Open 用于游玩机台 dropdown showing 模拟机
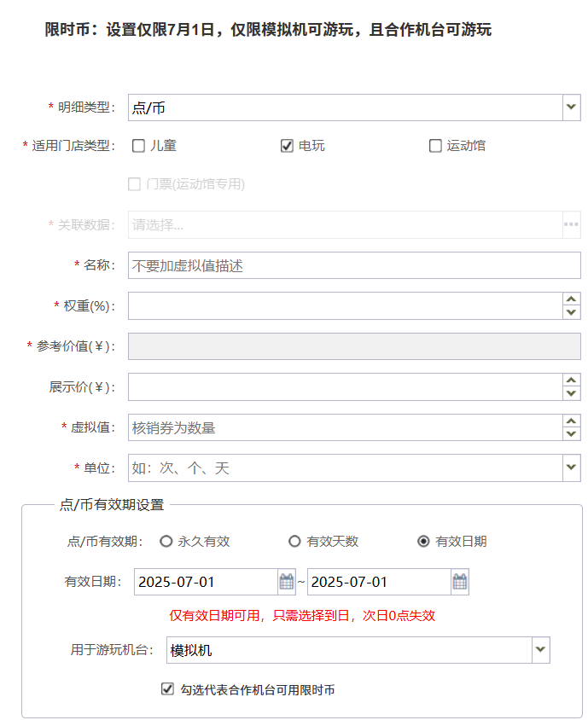Image resolution: width=588 pixels, height=720 pixels. click(x=540, y=650)
